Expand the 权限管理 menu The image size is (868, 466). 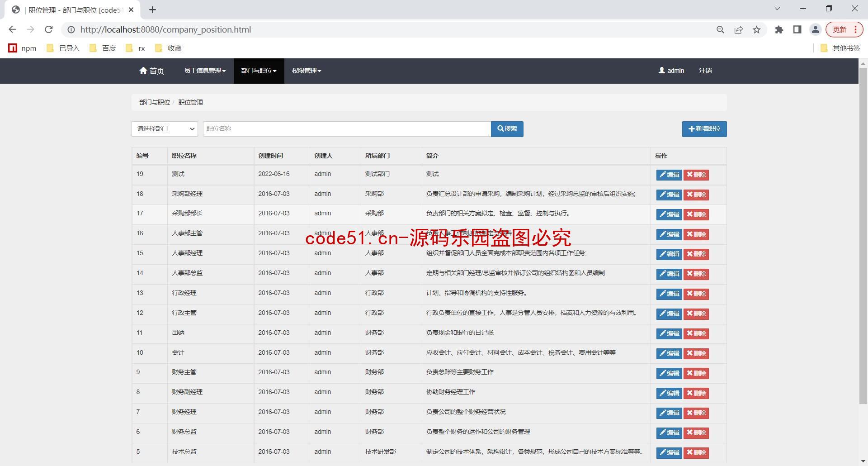[307, 71]
